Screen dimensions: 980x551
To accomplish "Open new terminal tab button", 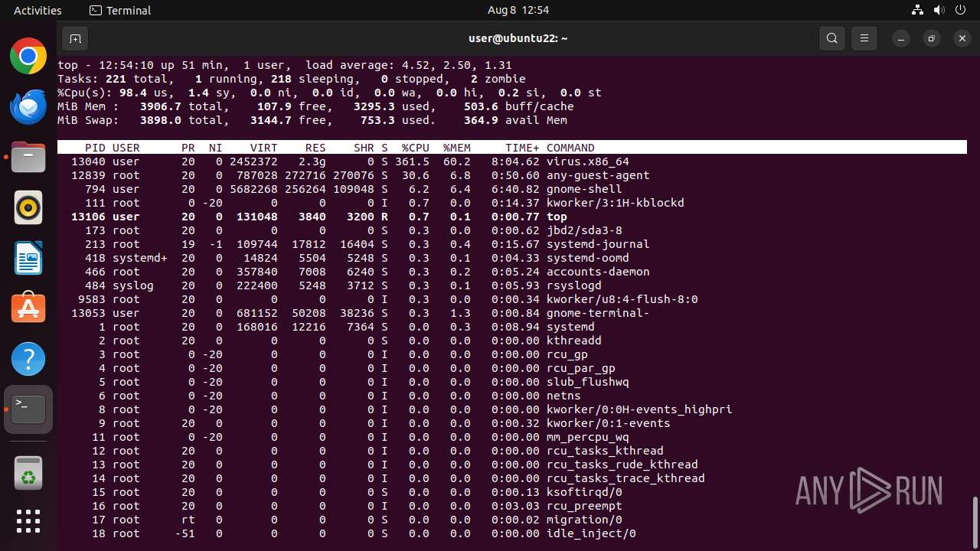I will pos(74,38).
